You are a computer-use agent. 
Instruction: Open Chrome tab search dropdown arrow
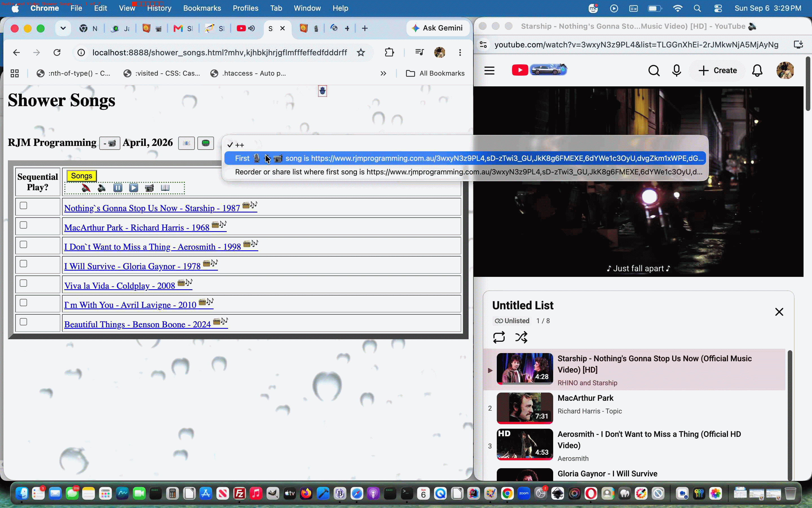coord(63,28)
